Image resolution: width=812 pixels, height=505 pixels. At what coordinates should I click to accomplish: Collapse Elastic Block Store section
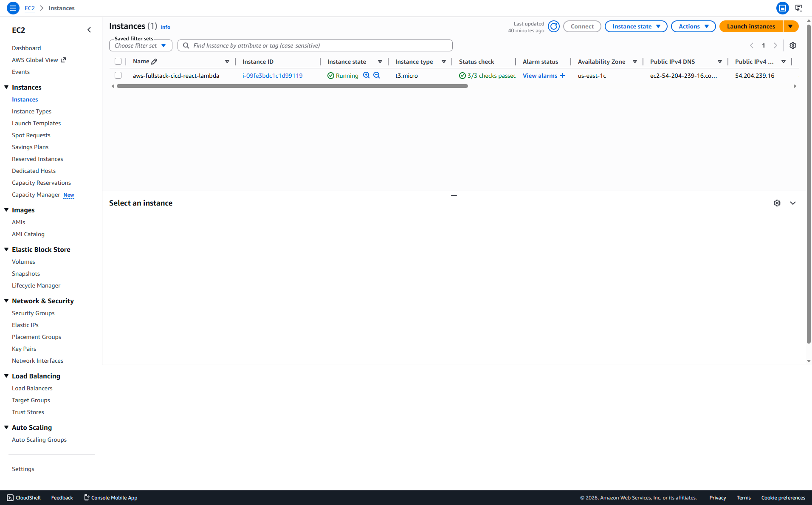point(6,249)
